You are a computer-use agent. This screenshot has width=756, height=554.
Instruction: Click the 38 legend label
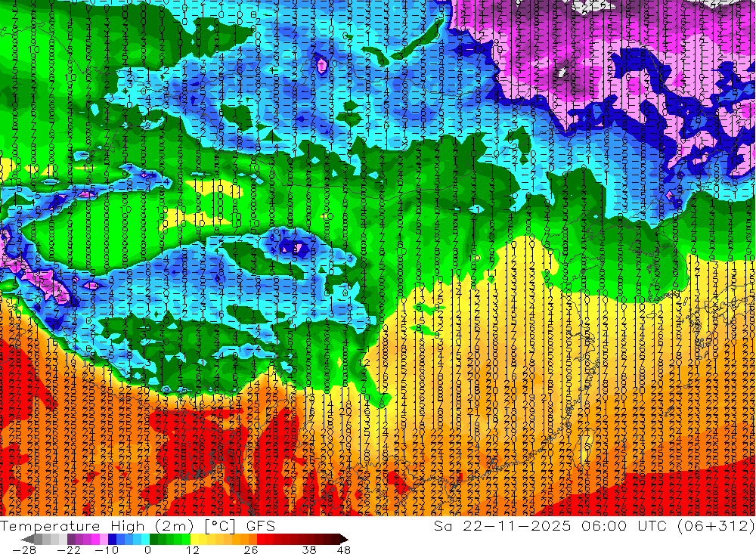(x=308, y=549)
